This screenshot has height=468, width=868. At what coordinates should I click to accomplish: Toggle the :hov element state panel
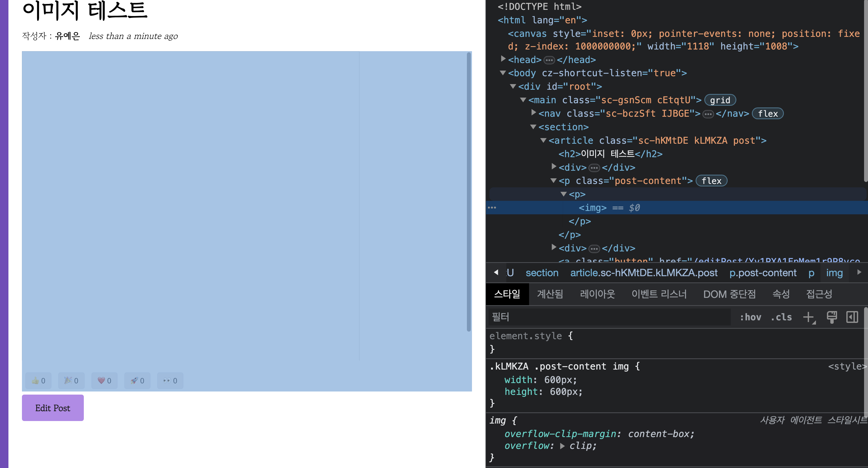[x=750, y=317]
